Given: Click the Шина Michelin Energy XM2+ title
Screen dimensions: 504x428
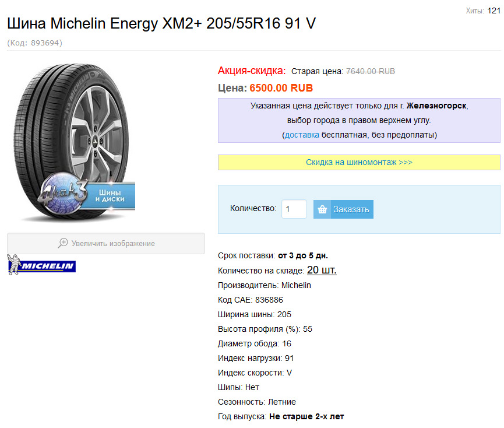Looking at the screenshot, I should click(162, 24).
